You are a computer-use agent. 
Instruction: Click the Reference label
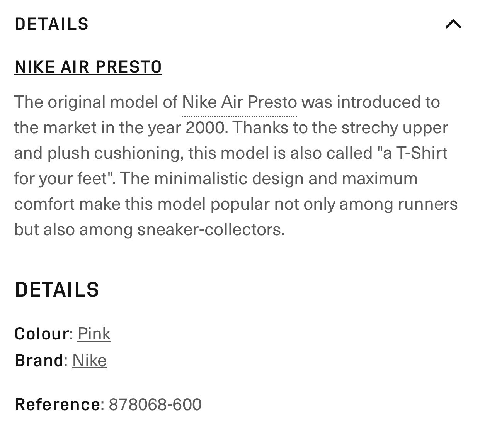pos(58,404)
